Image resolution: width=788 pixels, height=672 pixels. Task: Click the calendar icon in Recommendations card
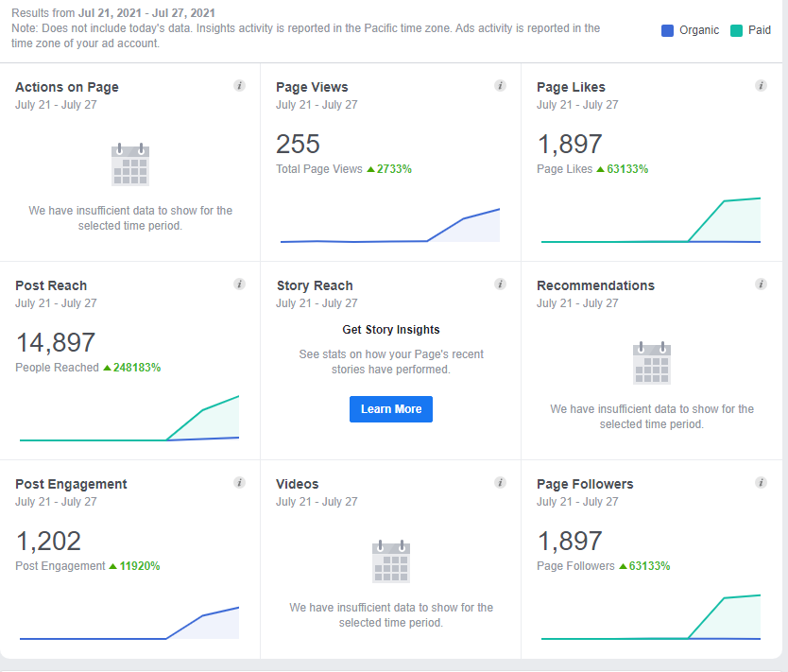coord(652,363)
